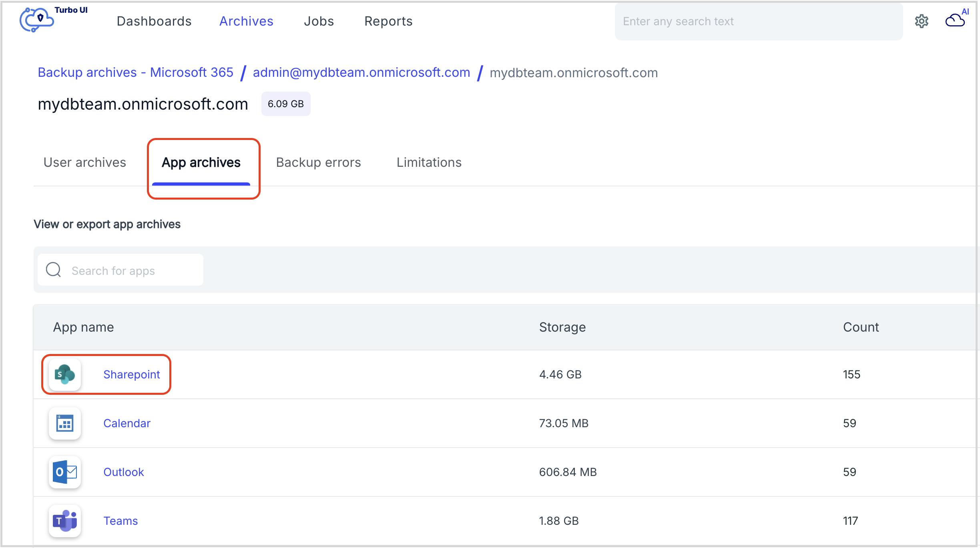Open the Outlook archive link
980x548 pixels.
click(x=124, y=472)
